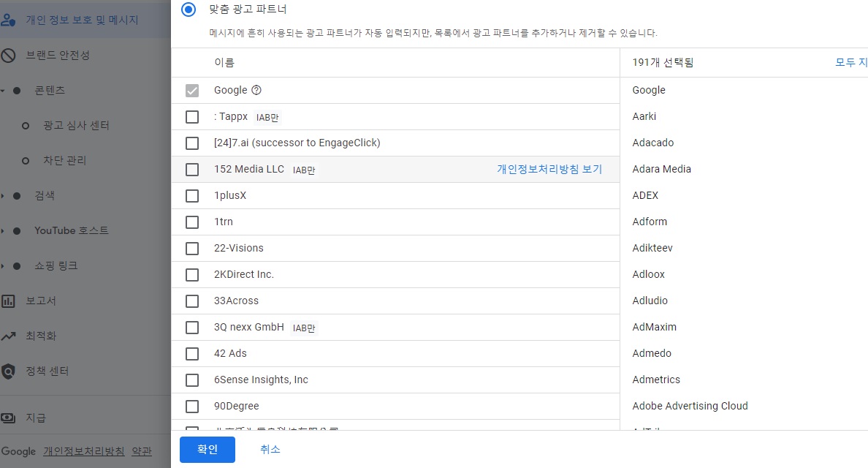Check the [24]7.ai checkbox
The image size is (868, 468).
pyautogui.click(x=192, y=143)
